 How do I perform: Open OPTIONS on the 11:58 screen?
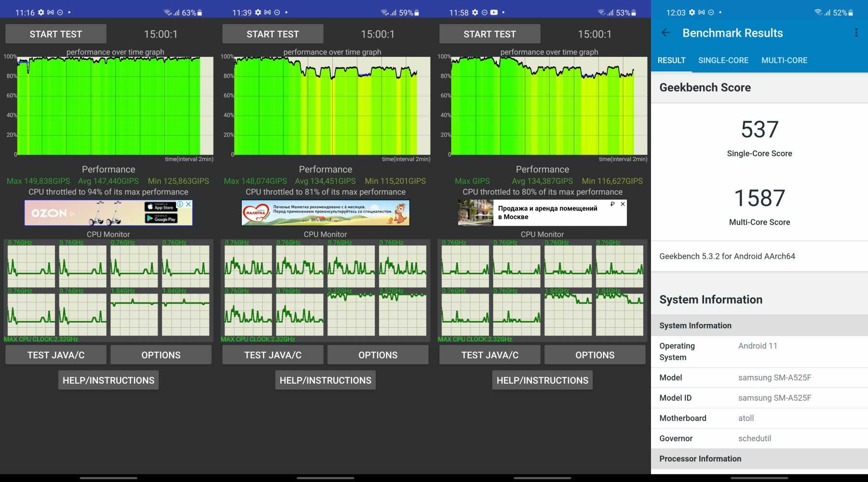pos(595,355)
